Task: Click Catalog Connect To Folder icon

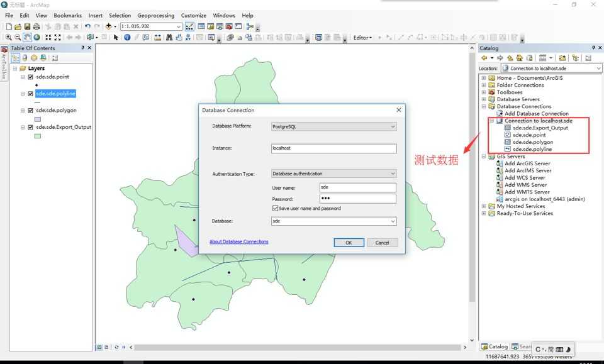Action: (x=562, y=58)
